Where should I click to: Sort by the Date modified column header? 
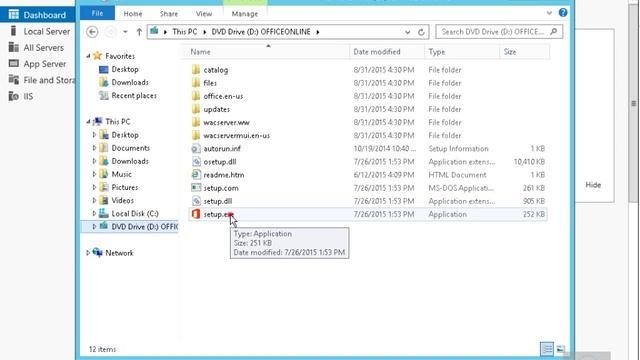click(387, 52)
